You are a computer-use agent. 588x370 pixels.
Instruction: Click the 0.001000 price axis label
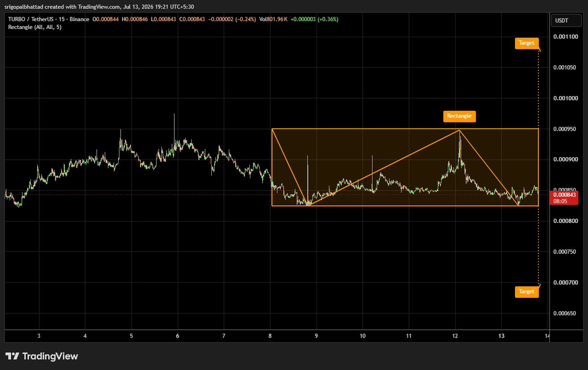(x=565, y=99)
